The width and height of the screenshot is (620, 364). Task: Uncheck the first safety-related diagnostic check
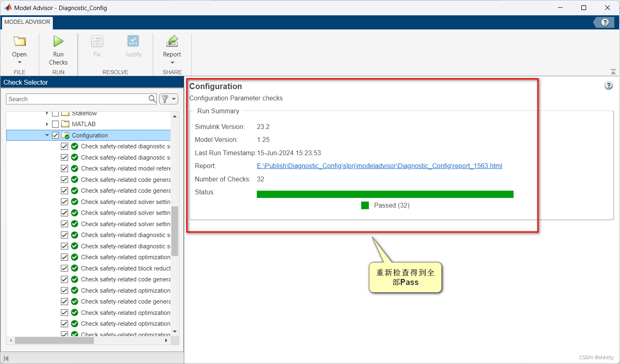click(x=64, y=146)
